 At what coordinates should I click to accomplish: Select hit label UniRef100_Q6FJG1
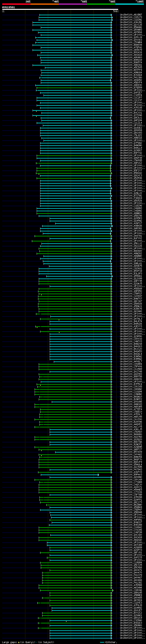click(131, 552)
